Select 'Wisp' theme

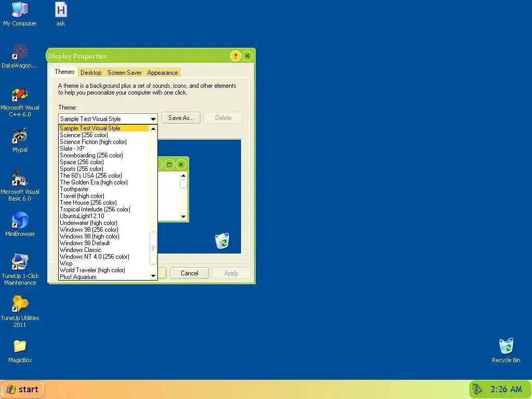click(104, 263)
